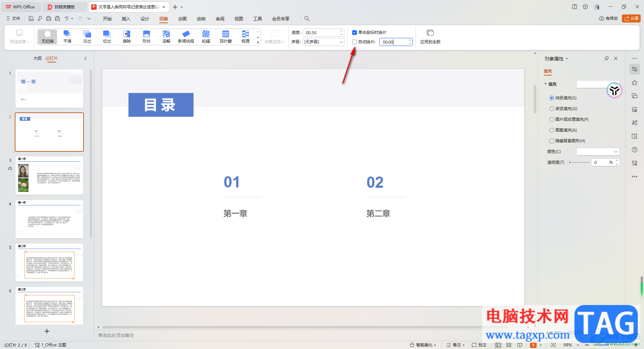Click 应用到全部 apply to all button

point(430,37)
